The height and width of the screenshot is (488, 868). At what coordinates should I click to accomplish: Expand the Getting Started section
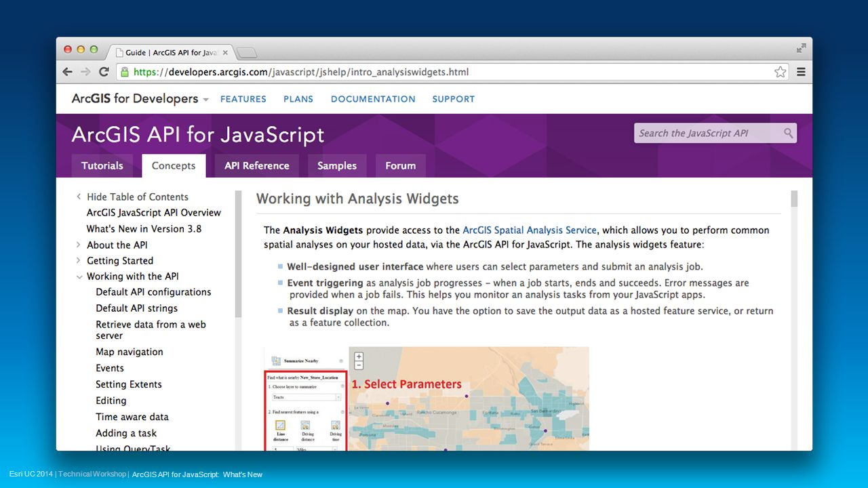(x=79, y=260)
